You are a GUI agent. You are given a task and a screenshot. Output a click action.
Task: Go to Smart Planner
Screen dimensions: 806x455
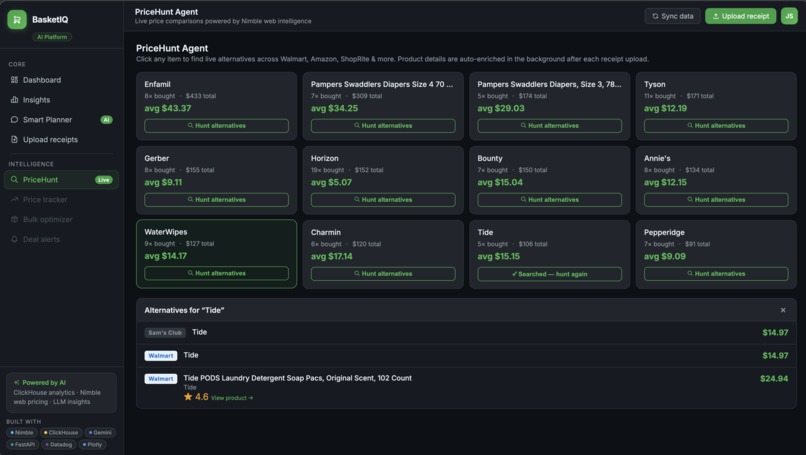pyautogui.click(x=61, y=120)
